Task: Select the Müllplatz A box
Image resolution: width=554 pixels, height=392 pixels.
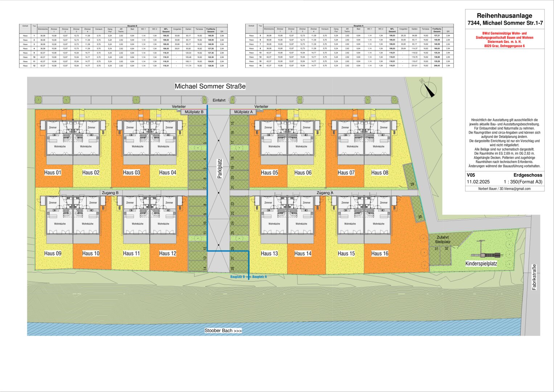Action: pos(243,112)
